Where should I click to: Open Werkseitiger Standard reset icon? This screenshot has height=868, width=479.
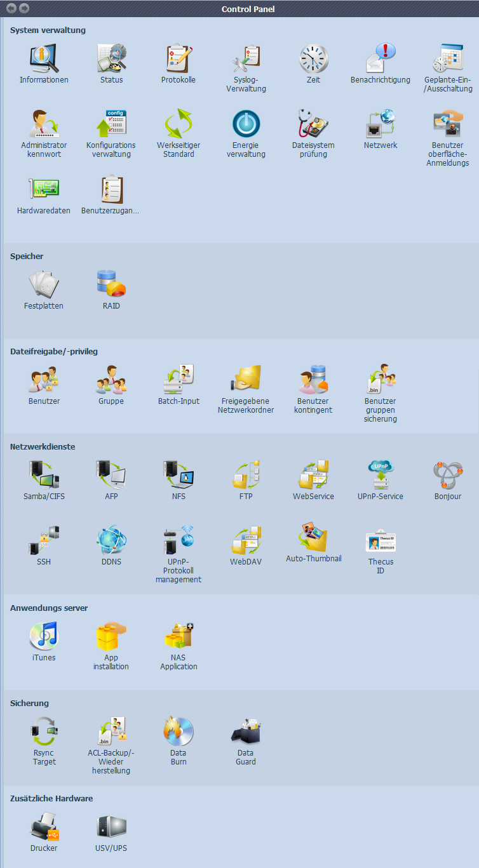click(179, 124)
